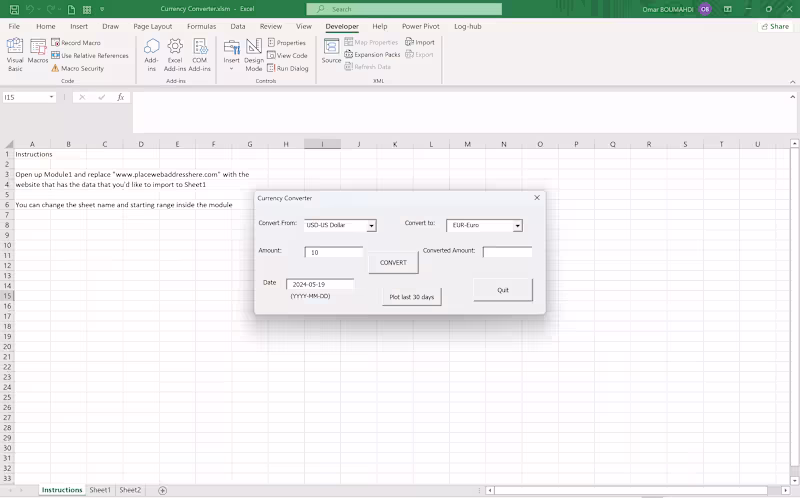Select all cells via corner triangle
The height and width of the screenshot is (498, 800).
(x=7, y=144)
